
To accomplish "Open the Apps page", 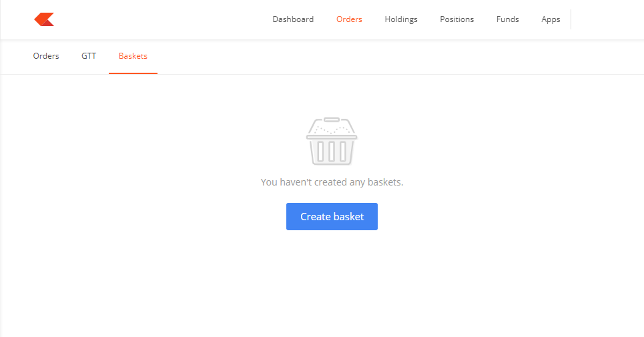I will [551, 19].
